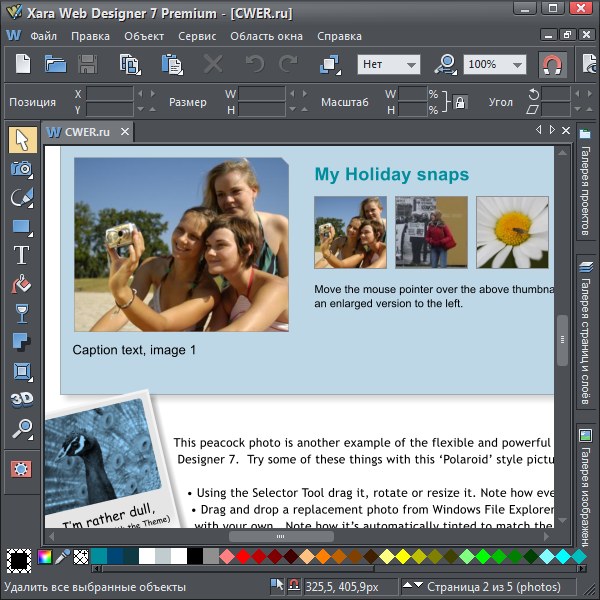Toggle the aspect ratio lock padlock
Screen dimensions: 600x600
pos(460,102)
